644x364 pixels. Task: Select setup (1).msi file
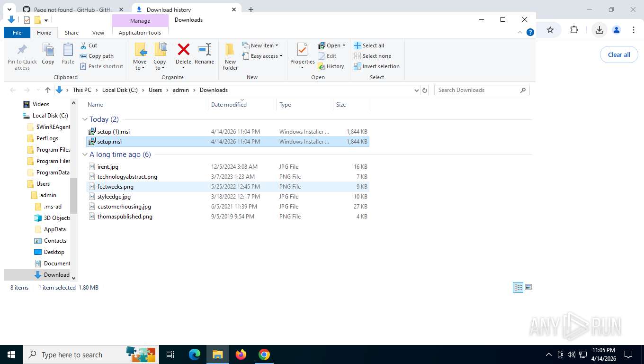coord(227,132)
